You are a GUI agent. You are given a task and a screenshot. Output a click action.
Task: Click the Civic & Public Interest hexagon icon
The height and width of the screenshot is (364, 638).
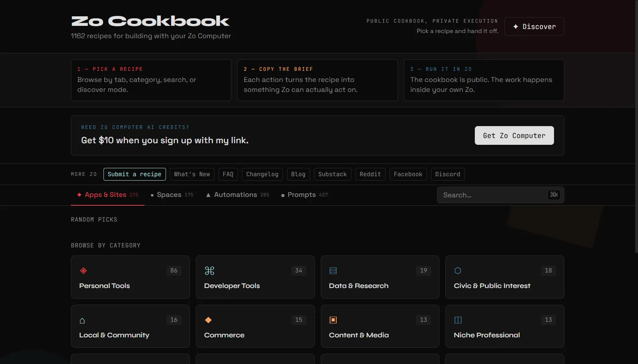click(458, 271)
